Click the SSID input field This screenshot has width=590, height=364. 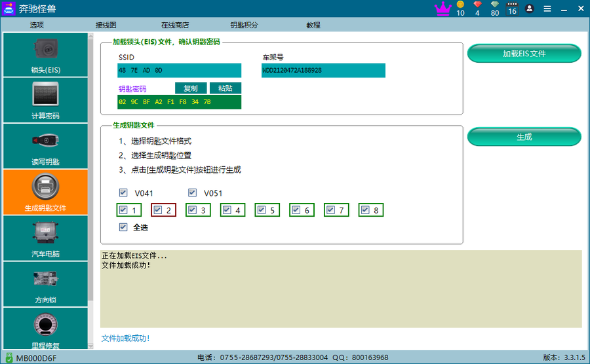179,71
